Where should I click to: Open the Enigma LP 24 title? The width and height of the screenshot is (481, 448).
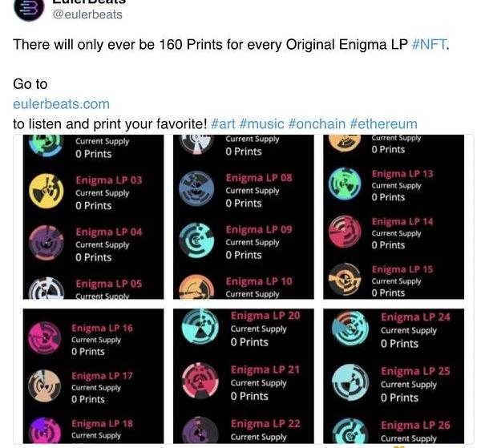pos(414,317)
